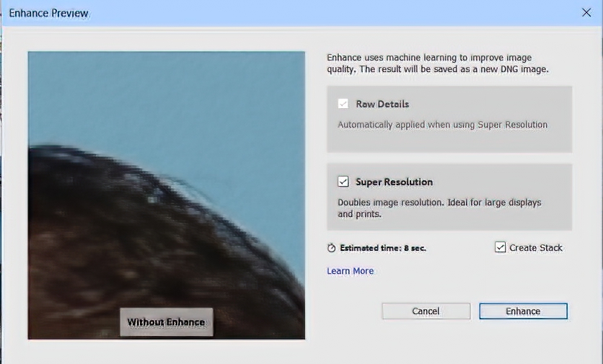Screen dimensions: 603x364
Task: Click the Enhance button
Action: click(x=523, y=311)
